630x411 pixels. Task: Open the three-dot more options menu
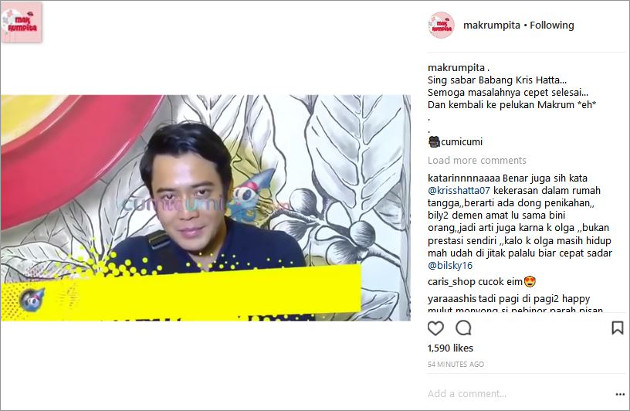click(x=620, y=395)
